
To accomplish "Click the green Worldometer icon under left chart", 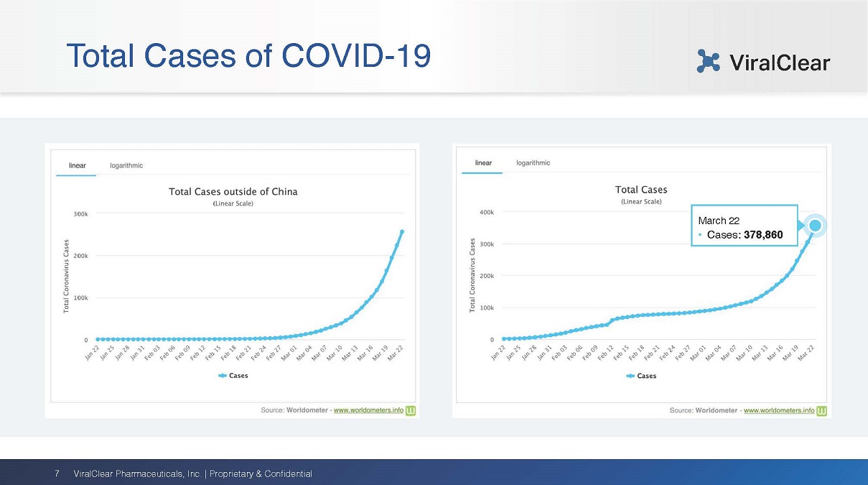I will [411, 410].
